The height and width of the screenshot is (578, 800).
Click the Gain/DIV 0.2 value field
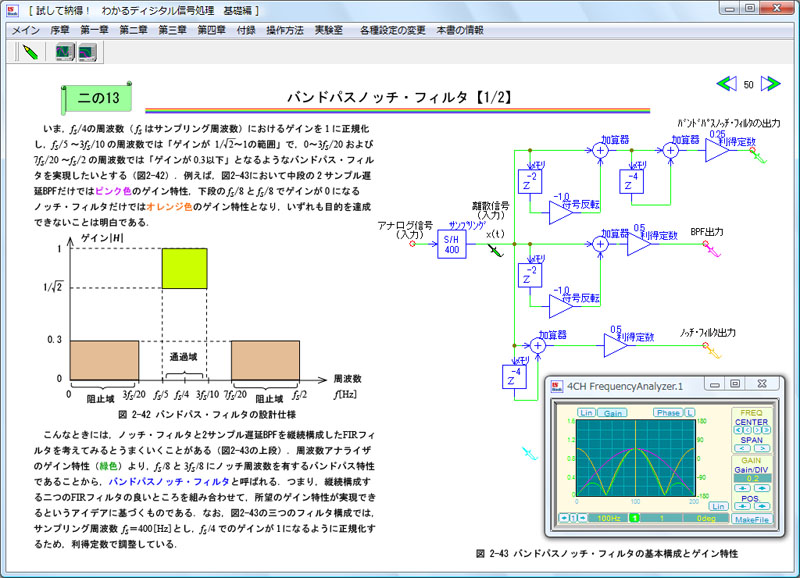point(750,478)
